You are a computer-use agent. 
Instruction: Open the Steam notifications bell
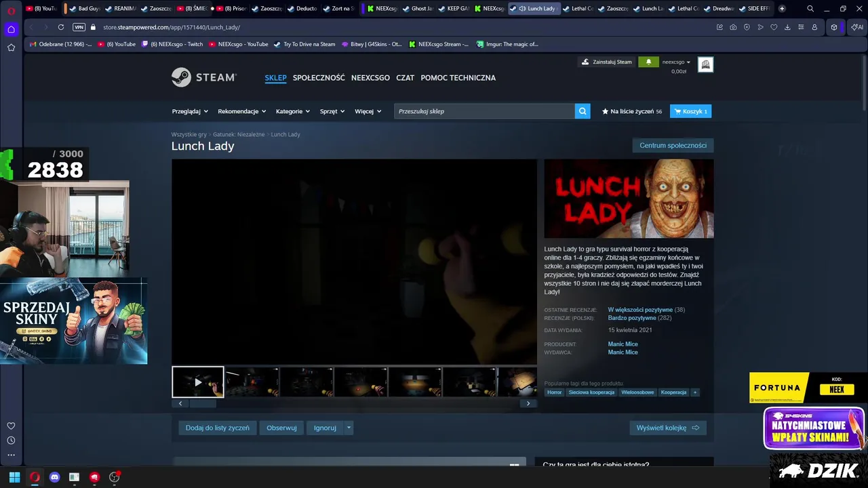[x=648, y=62]
